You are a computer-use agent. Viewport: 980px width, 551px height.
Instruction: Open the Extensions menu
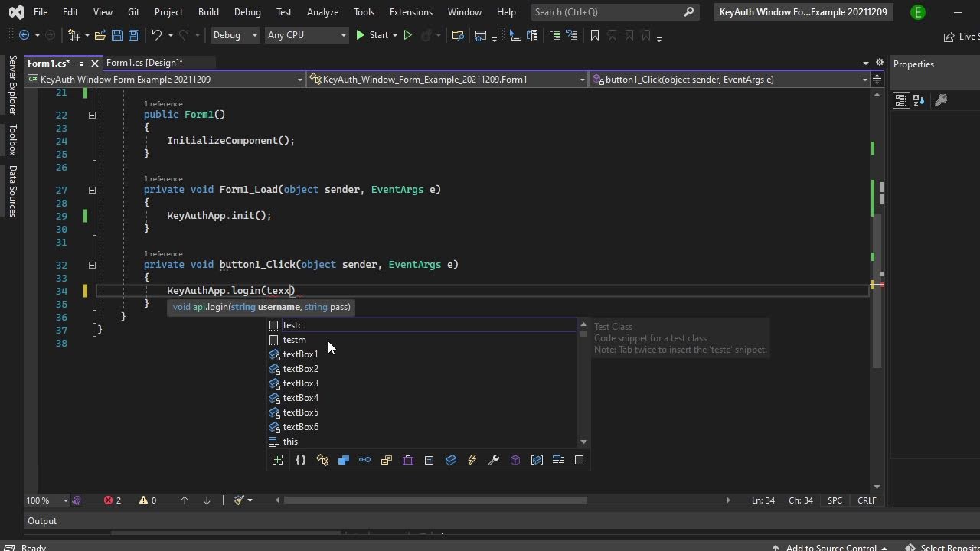click(410, 12)
